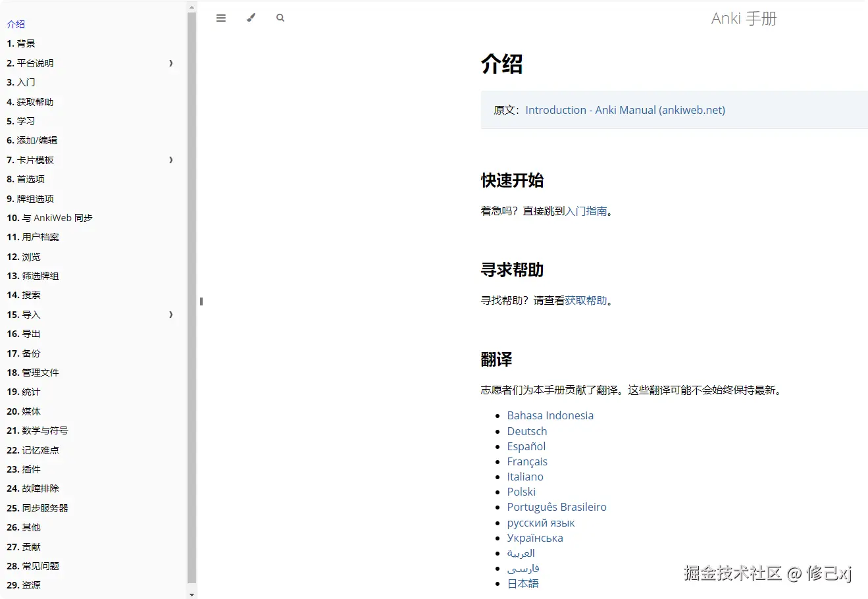Open the search bar magnifier icon
The image size is (868, 599).
click(x=280, y=18)
